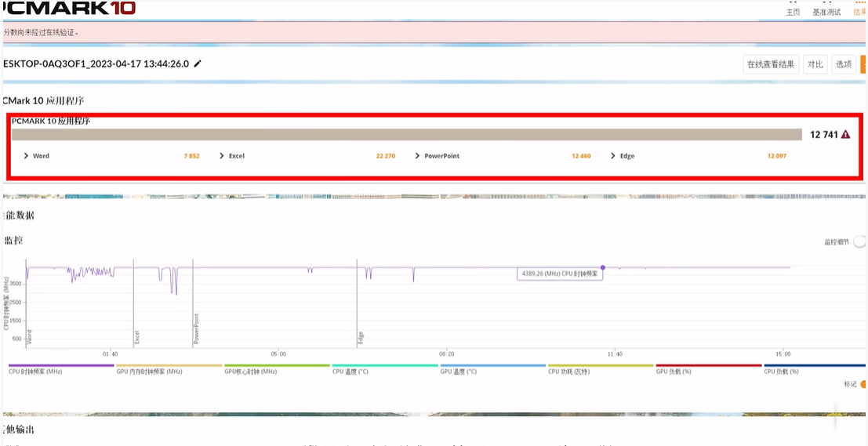Click the Word marker line in chart

pos(27,303)
